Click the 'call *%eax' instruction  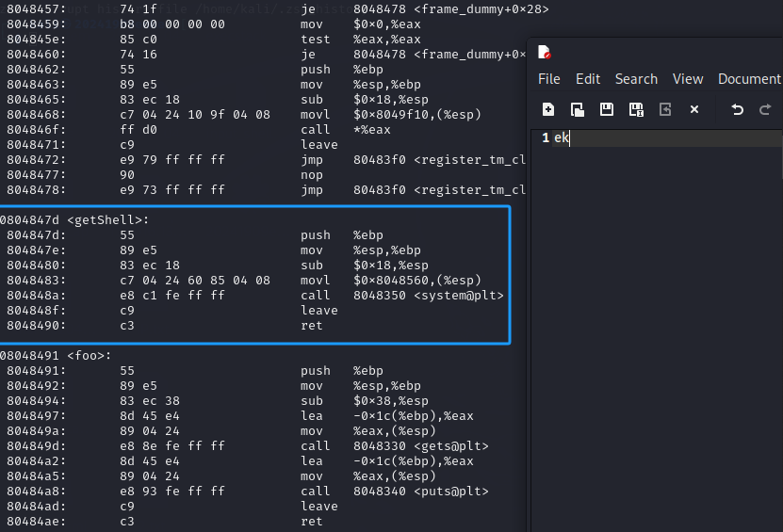(x=346, y=130)
